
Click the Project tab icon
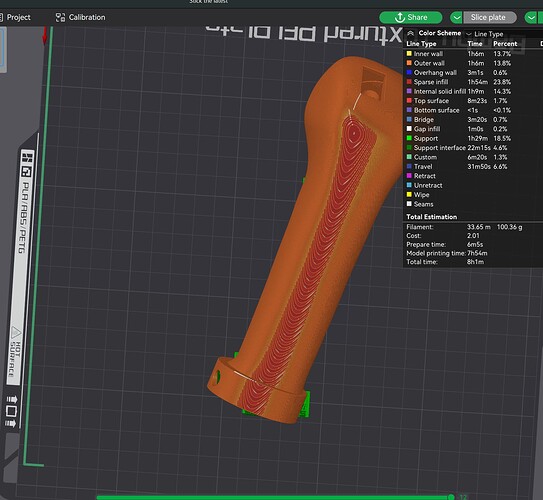[1, 17]
